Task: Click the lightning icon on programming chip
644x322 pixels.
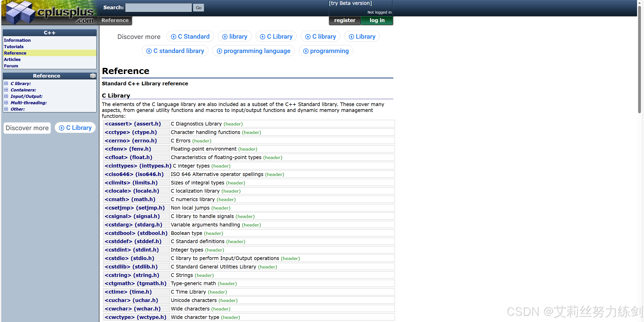Action: pyautogui.click(x=306, y=51)
